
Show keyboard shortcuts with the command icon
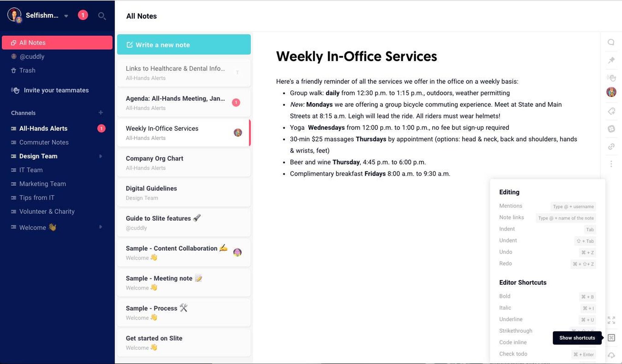tap(611, 338)
